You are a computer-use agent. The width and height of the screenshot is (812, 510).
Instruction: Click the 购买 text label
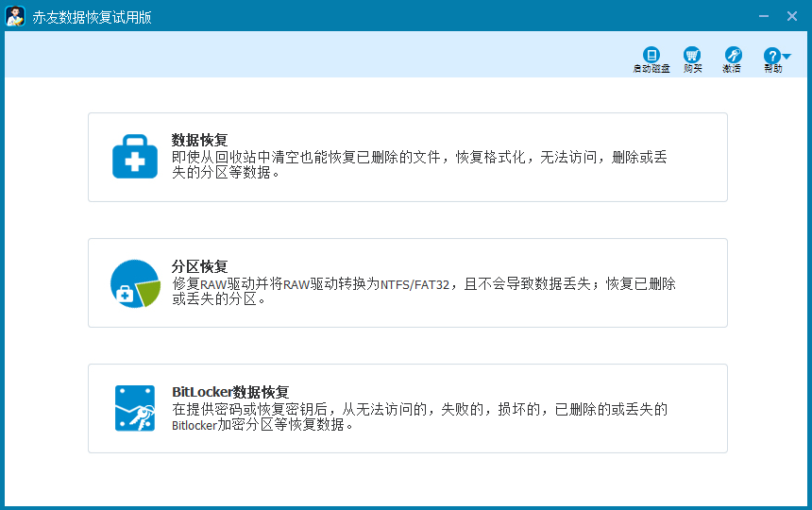[692, 69]
